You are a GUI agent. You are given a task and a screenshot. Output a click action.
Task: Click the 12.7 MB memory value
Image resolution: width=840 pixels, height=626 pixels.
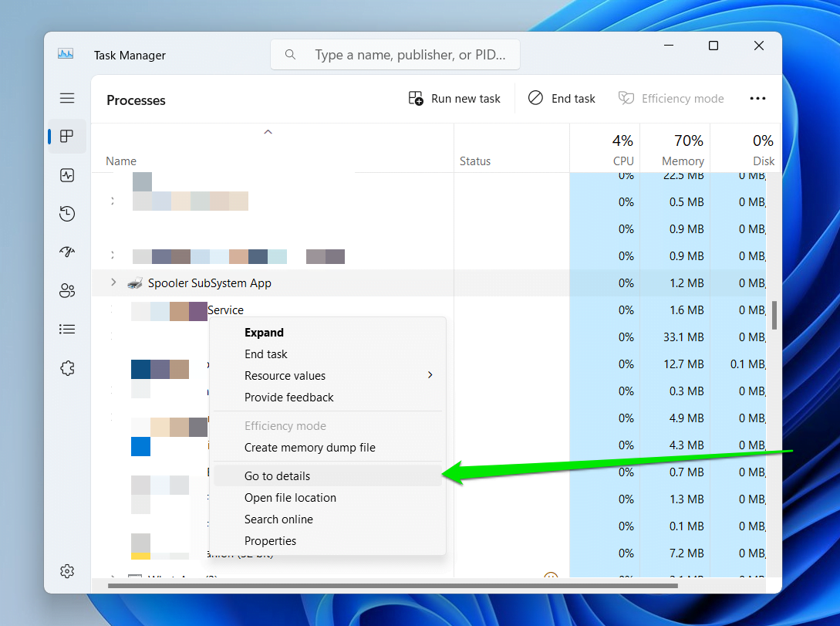(683, 364)
